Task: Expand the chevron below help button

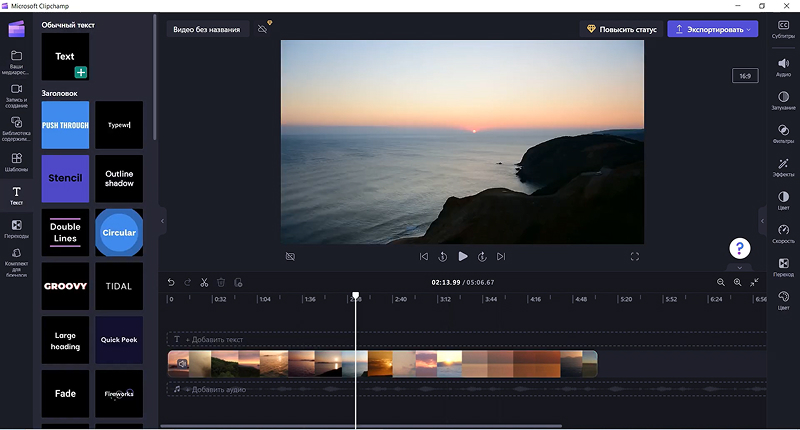Action: (x=739, y=267)
